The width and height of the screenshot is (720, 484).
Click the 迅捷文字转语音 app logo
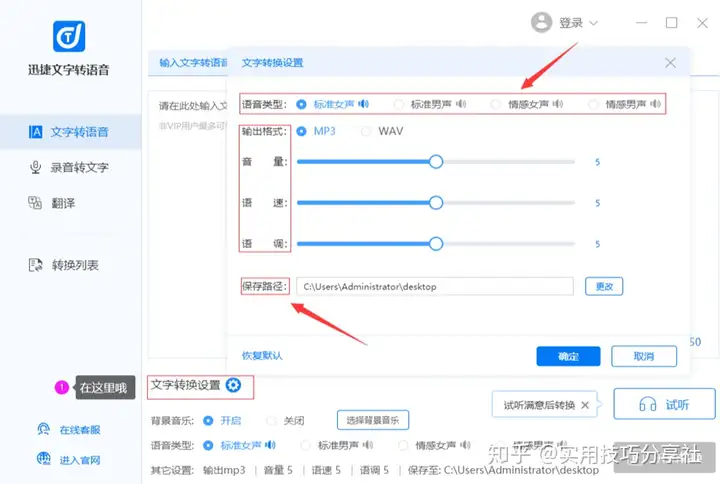tap(69, 36)
